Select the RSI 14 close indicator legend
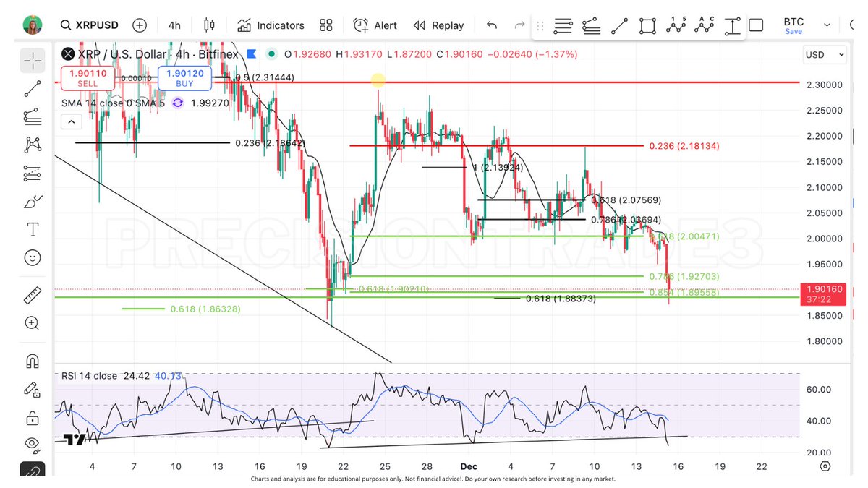 [89, 376]
